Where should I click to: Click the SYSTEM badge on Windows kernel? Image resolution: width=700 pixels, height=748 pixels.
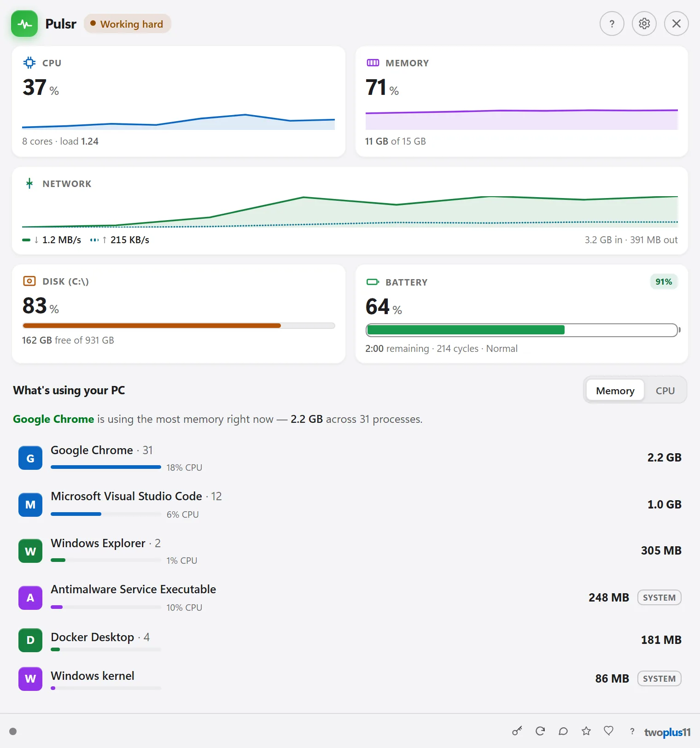click(x=659, y=678)
